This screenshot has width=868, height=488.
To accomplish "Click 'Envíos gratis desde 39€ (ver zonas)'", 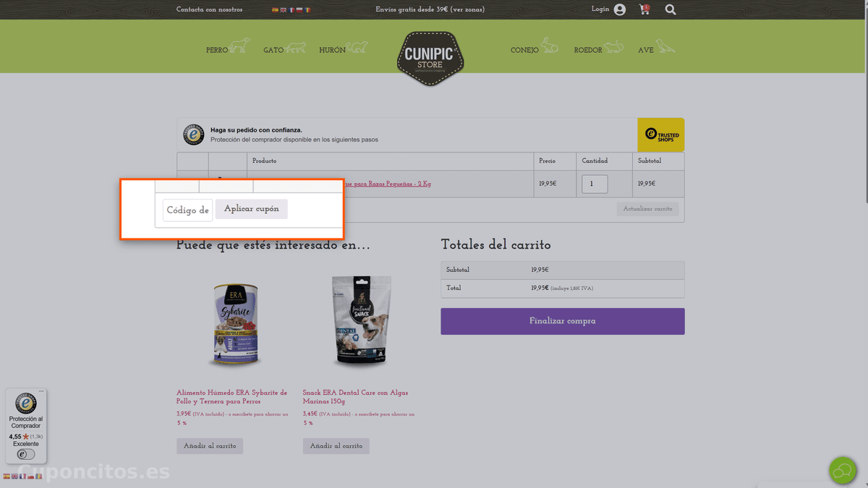I will pyautogui.click(x=430, y=9).
